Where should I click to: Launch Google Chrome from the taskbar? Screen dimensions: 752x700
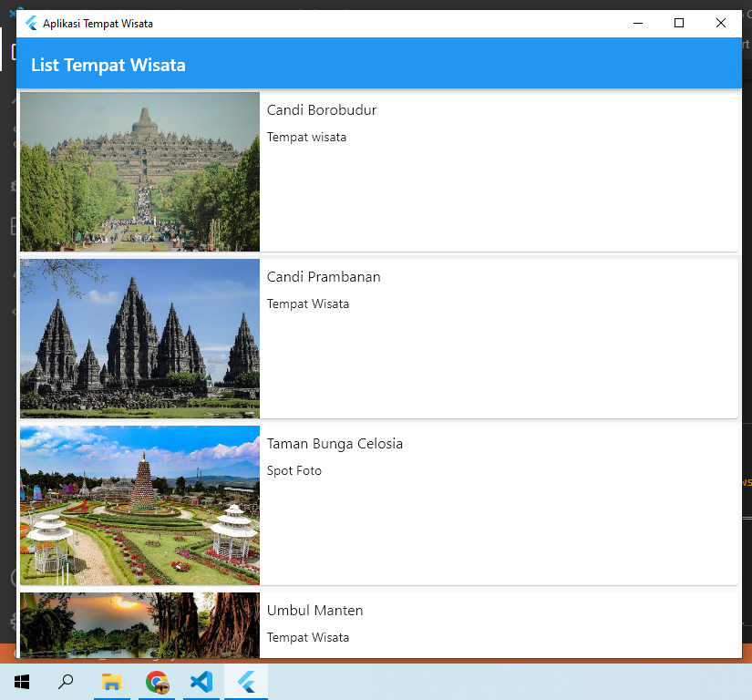coord(156,681)
